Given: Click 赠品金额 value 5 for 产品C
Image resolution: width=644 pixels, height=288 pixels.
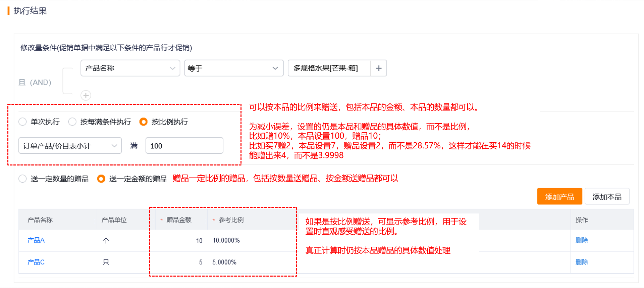Looking at the screenshot, I should click(201, 262).
